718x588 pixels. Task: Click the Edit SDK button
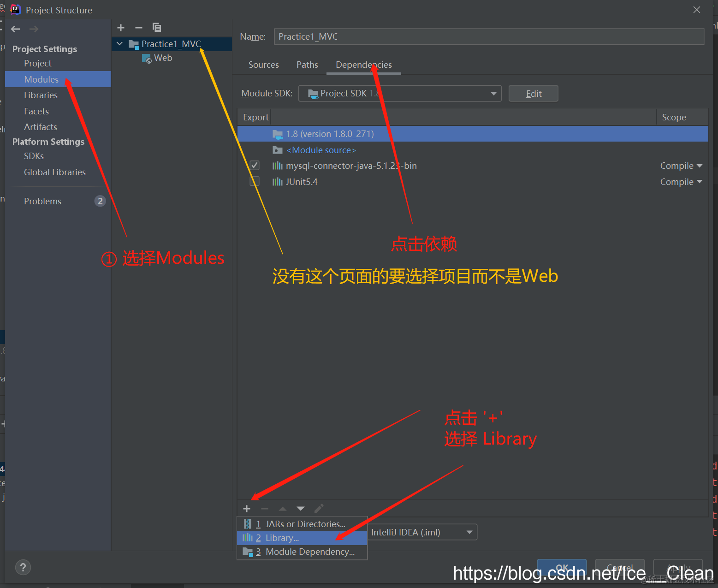(533, 94)
